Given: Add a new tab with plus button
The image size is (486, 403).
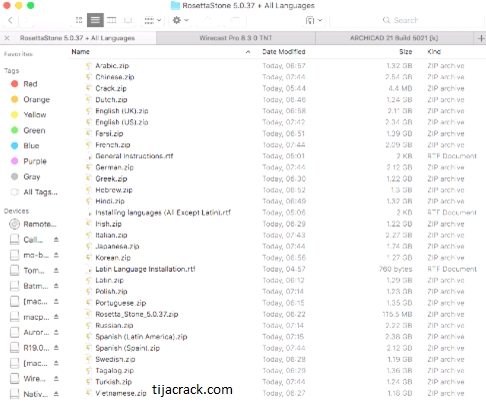Looking at the screenshot, I should tap(481, 38).
